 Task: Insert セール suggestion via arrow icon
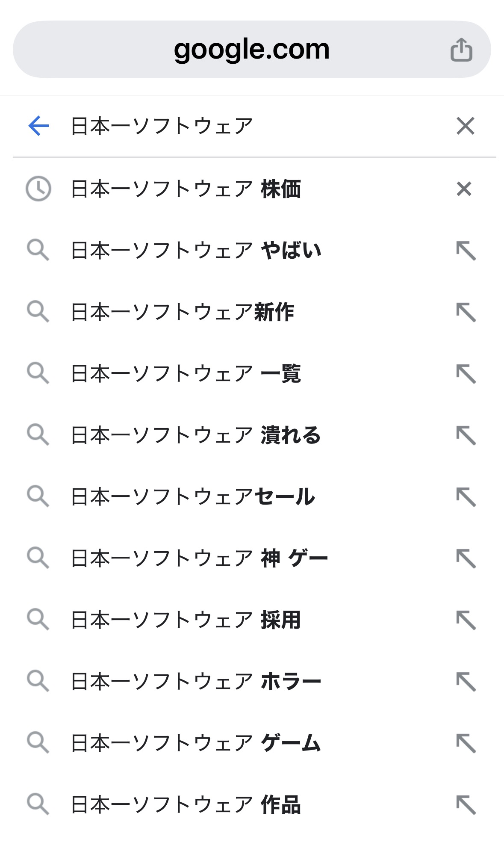[466, 497]
